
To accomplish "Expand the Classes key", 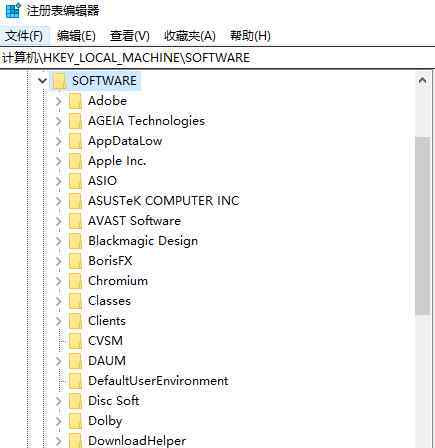I will [x=59, y=301].
